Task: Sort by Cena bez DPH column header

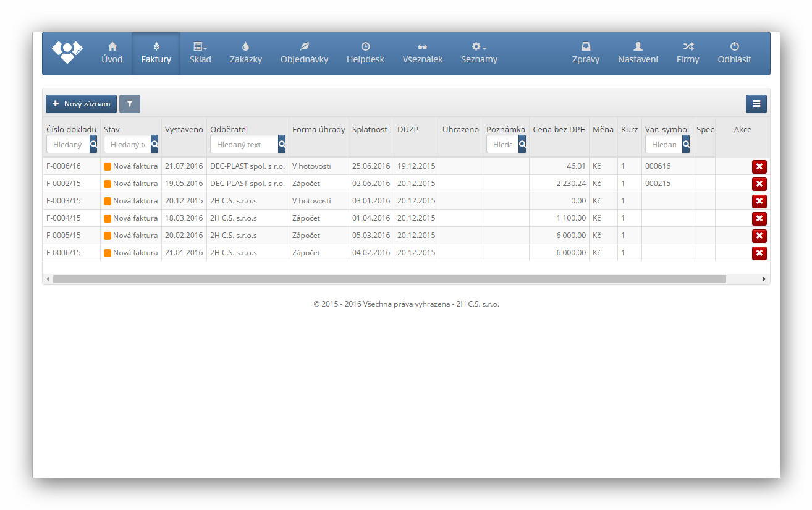Action: (x=559, y=129)
